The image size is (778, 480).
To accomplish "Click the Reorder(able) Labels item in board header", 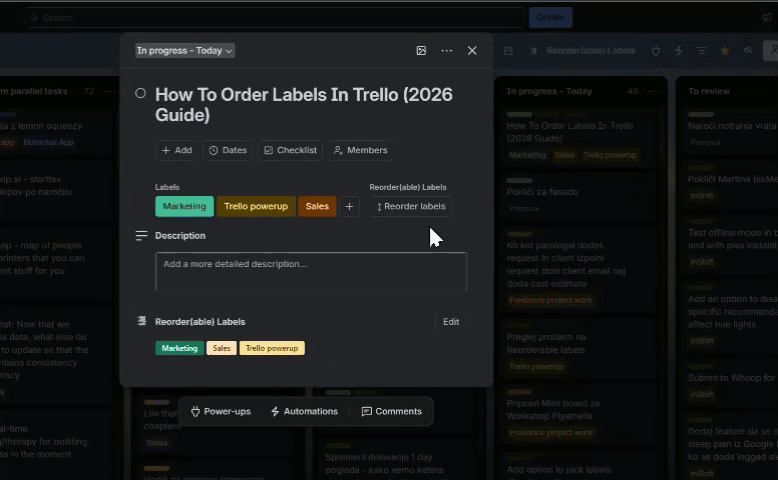I will [x=583, y=51].
